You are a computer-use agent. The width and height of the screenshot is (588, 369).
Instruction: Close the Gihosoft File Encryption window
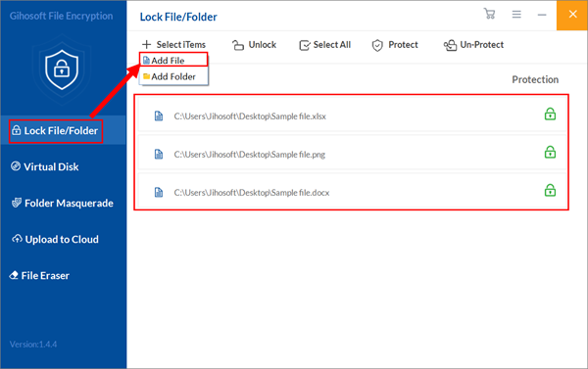tap(572, 15)
